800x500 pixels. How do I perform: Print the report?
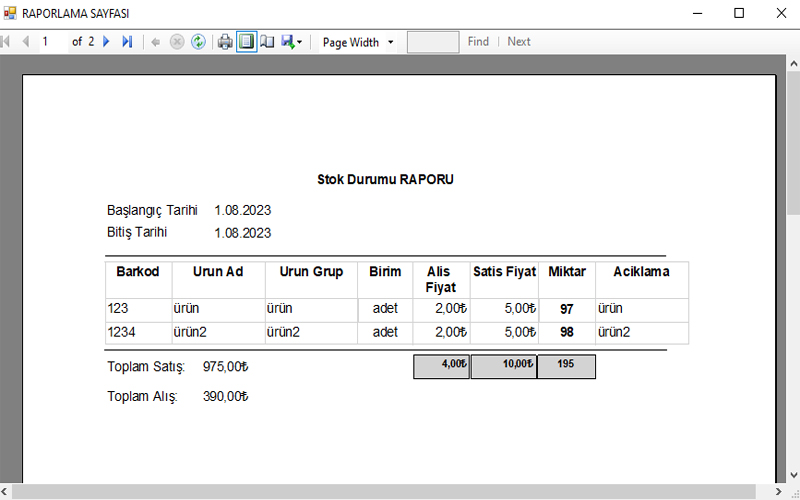click(x=225, y=42)
